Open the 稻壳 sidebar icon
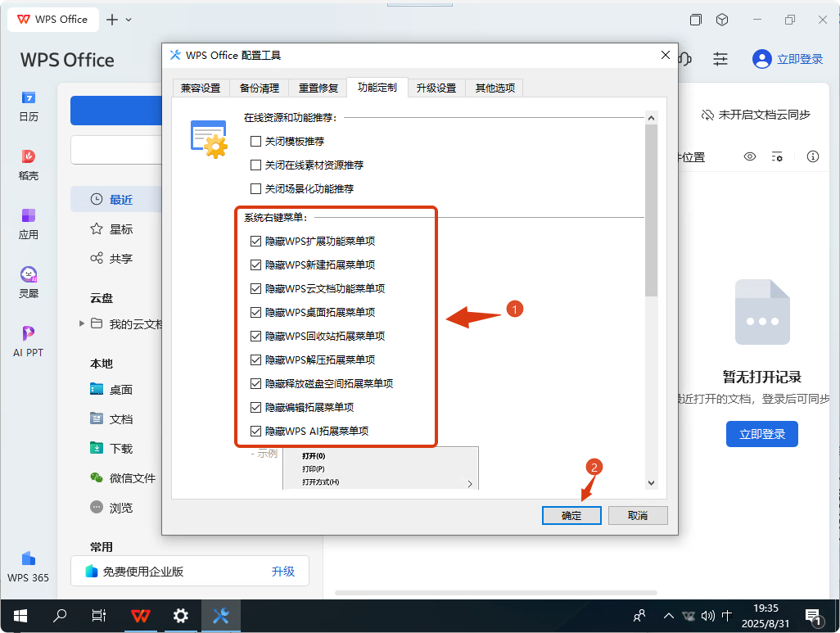Screen dimensions: 840x633 pos(29,165)
